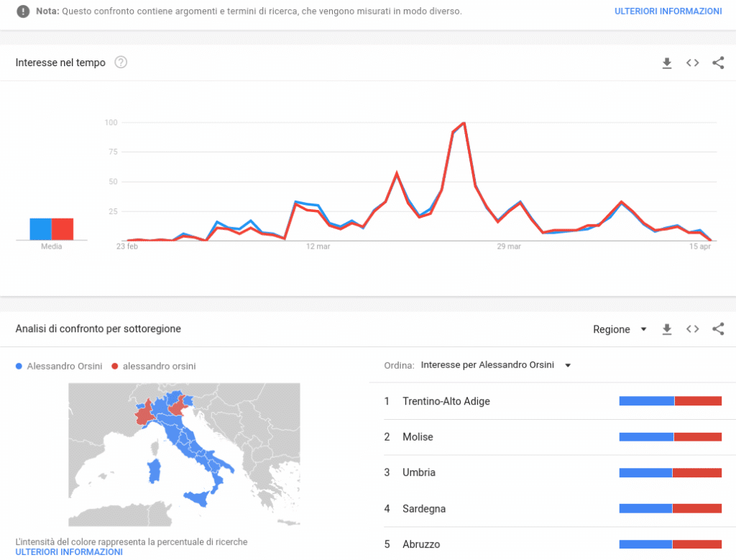Click the Nota info alert icon
The height and width of the screenshot is (560, 736).
coord(23,12)
